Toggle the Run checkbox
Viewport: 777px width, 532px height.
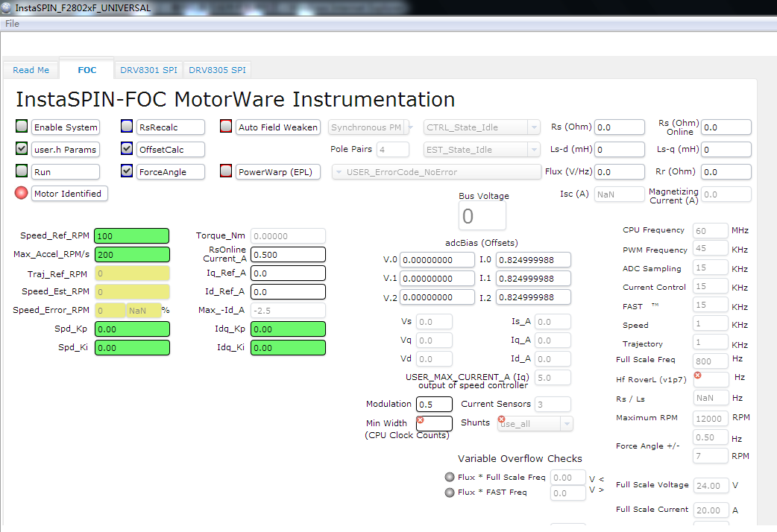click(22, 171)
